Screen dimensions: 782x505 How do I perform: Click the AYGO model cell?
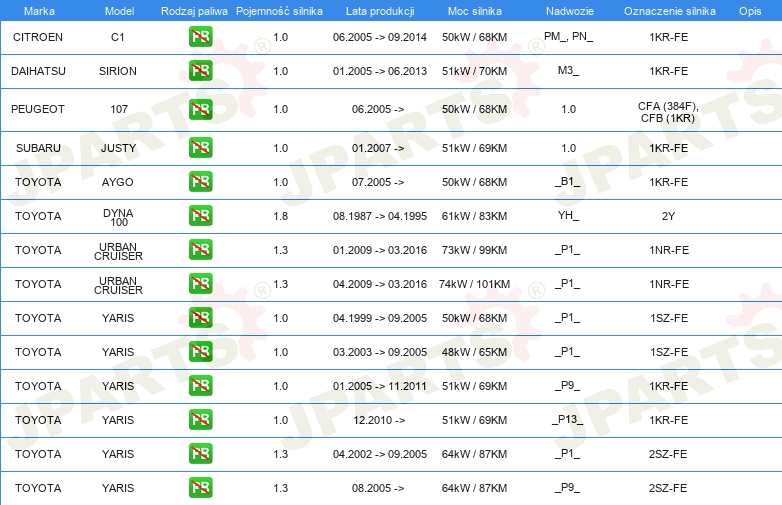click(x=118, y=182)
